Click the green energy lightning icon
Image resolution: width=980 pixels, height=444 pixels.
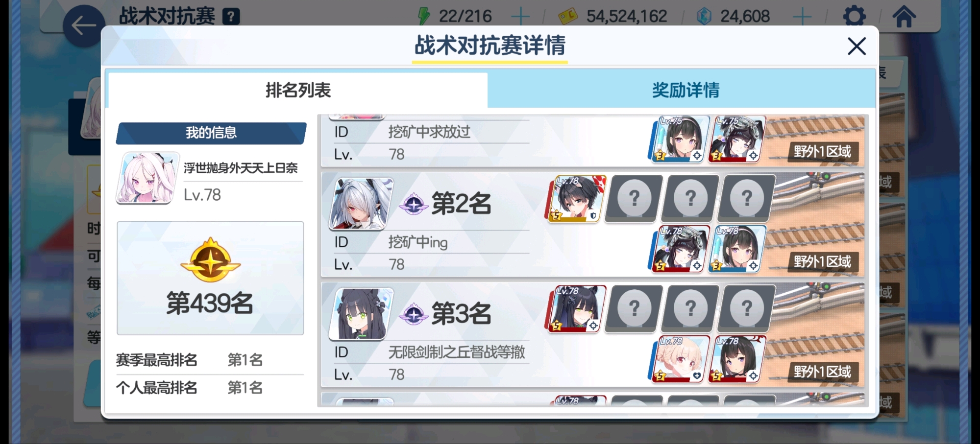tap(424, 16)
